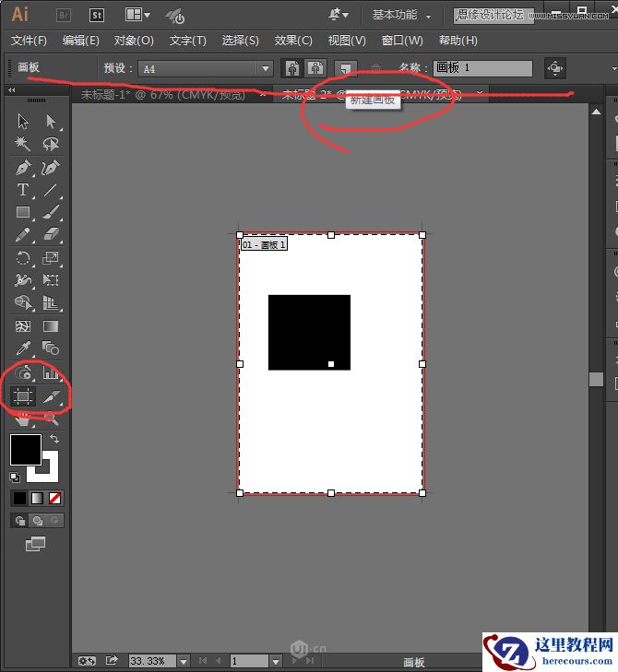Click the new artboard button
This screenshot has width=618, height=672.
click(x=346, y=68)
